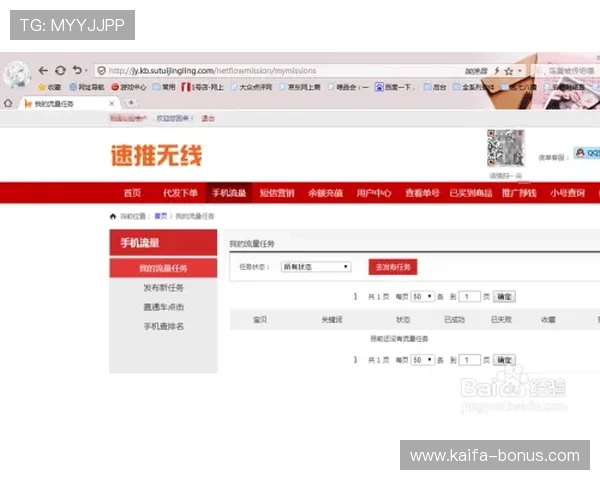Open 查看单号 in the navigation bar
Screen dimensions: 600x480
(x=422, y=193)
